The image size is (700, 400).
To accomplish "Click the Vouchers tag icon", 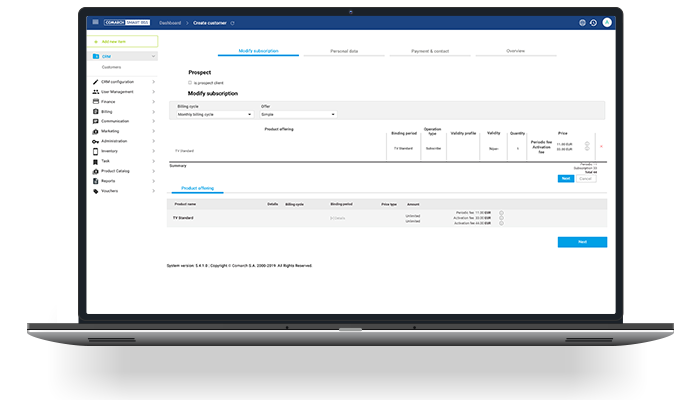I will point(94,190).
